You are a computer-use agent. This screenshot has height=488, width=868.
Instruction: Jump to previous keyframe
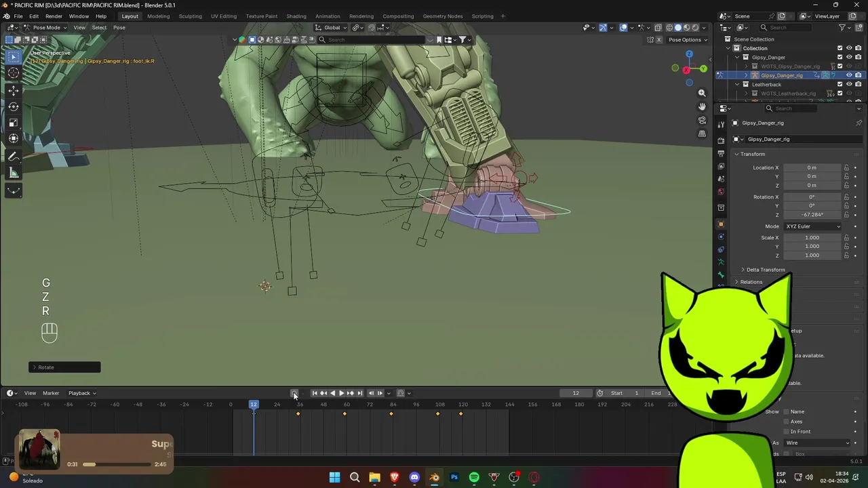323,393
